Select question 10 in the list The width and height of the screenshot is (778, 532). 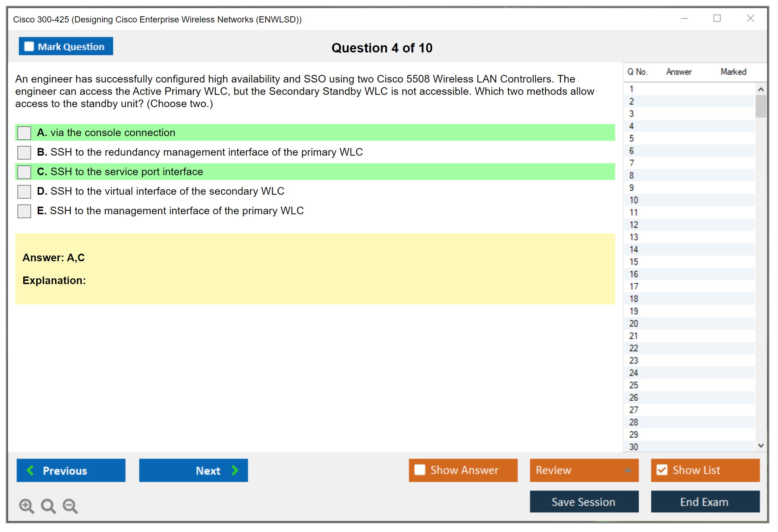coord(634,200)
